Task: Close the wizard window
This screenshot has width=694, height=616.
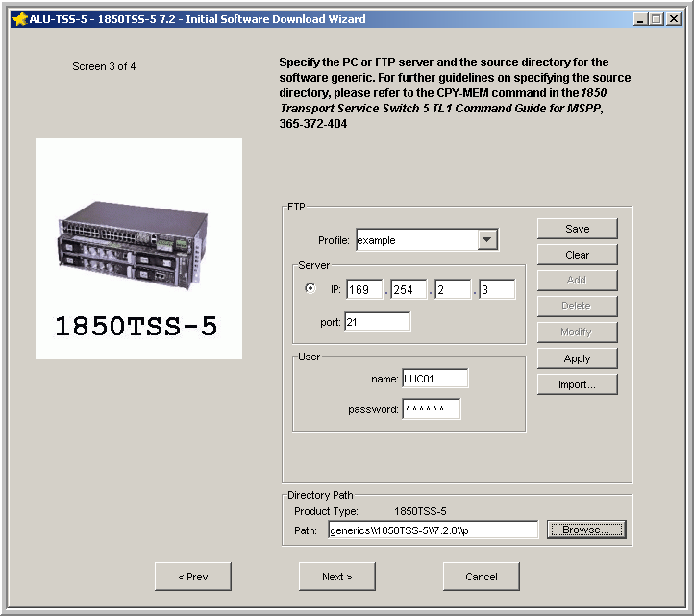Action: point(674,19)
